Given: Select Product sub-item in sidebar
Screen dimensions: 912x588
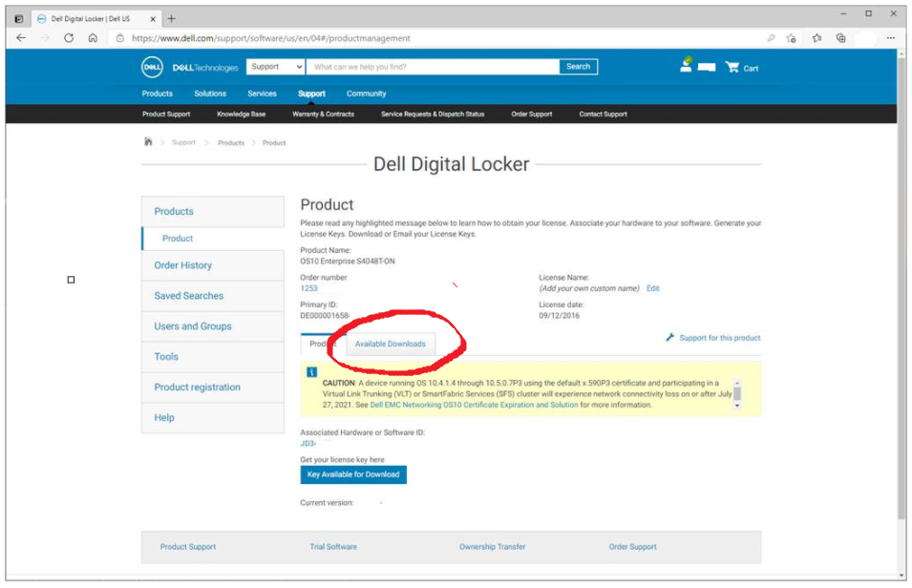Looking at the screenshot, I should (x=213, y=239).
